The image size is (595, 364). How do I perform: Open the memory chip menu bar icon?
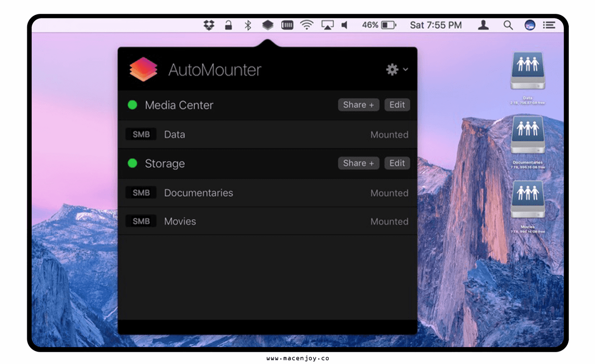click(x=287, y=25)
